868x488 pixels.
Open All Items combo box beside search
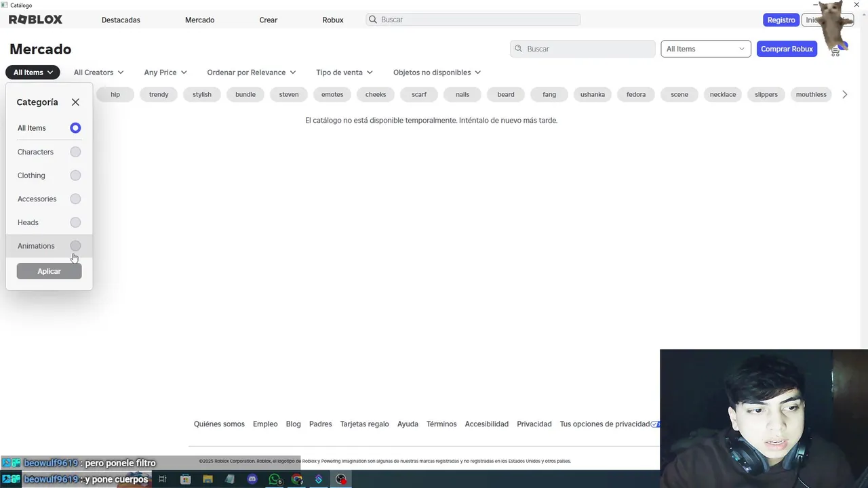(x=705, y=49)
